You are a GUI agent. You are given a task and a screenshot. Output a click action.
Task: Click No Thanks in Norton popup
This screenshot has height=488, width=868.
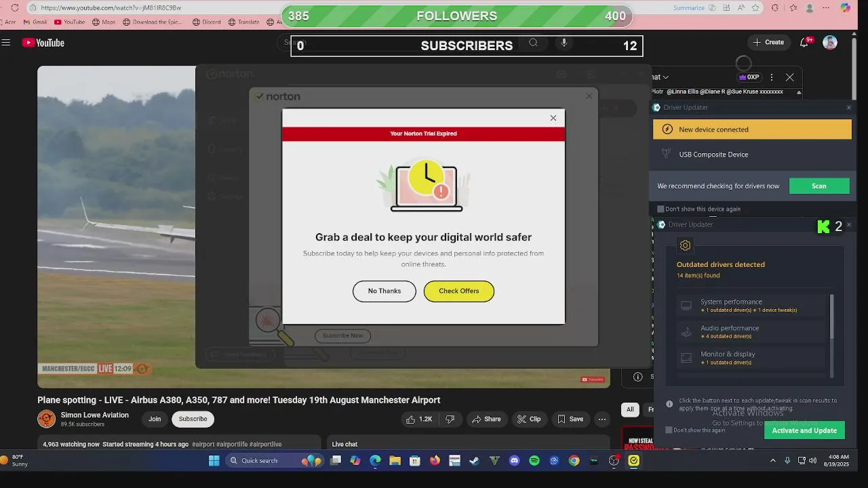[384, 291]
